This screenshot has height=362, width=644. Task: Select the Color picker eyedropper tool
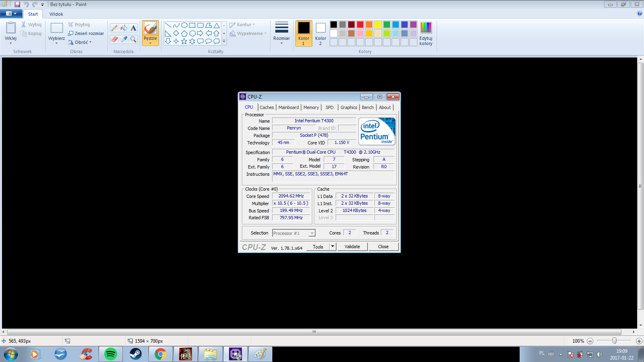124,39
